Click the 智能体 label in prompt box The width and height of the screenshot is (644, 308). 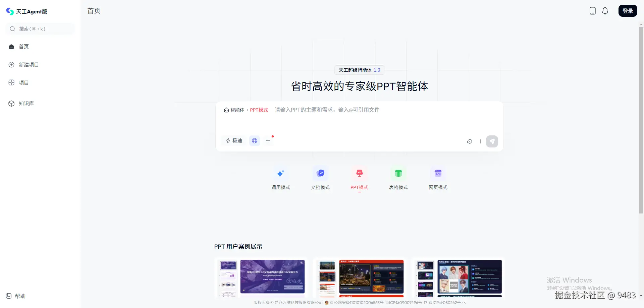tap(234, 110)
